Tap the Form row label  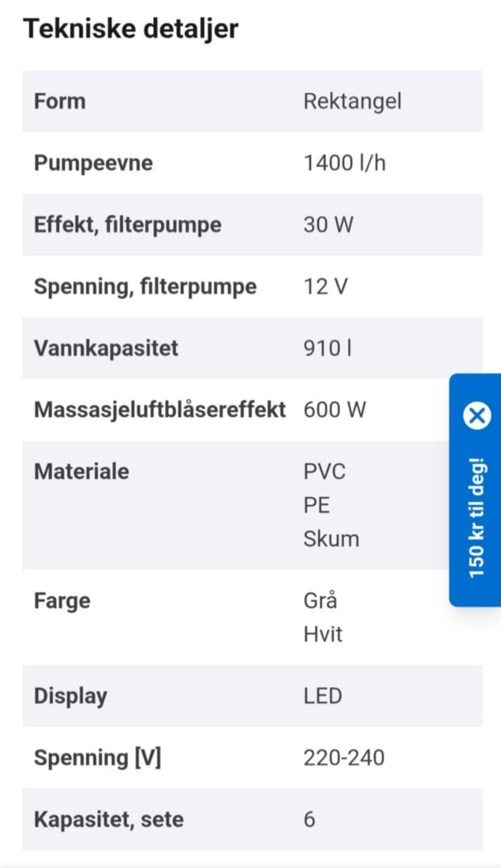[x=60, y=101]
